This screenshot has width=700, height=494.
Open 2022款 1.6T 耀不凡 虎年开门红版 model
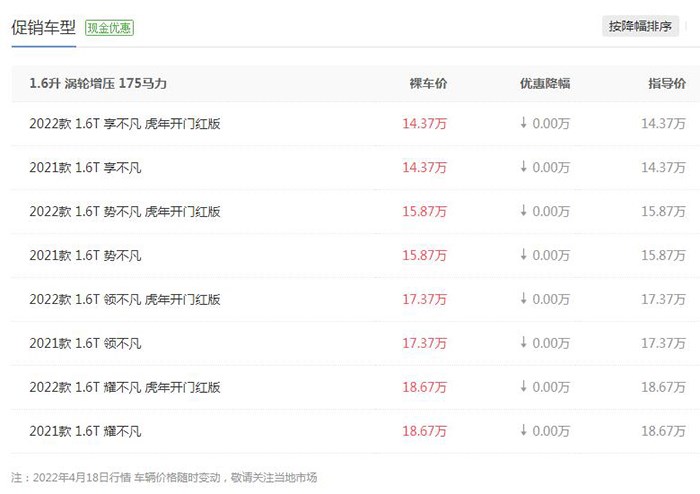[x=125, y=387]
